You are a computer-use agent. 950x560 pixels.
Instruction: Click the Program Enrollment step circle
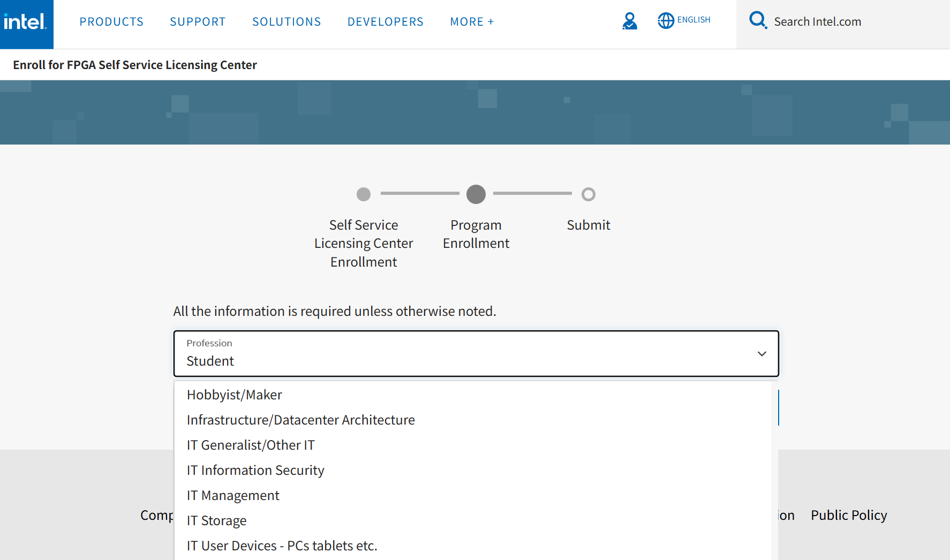click(476, 194)
